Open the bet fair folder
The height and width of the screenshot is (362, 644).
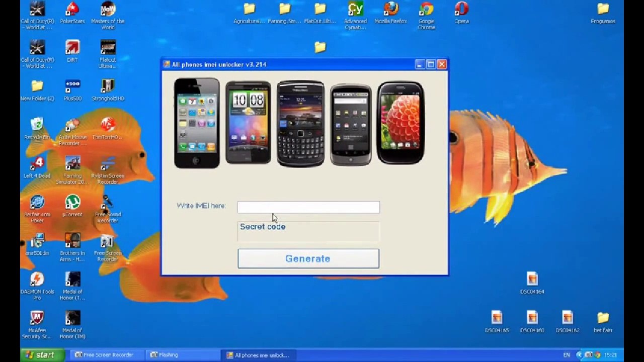(603, 322)
